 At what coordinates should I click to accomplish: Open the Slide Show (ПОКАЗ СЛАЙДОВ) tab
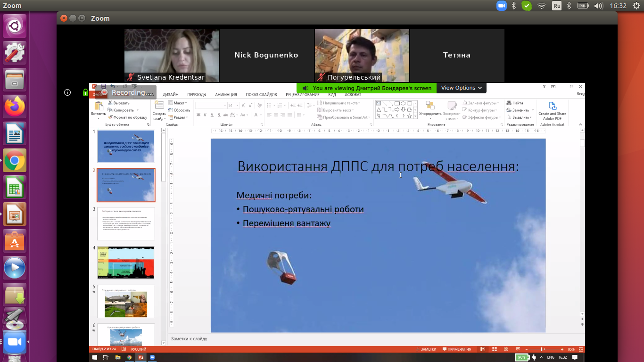(x=261, y=94)
